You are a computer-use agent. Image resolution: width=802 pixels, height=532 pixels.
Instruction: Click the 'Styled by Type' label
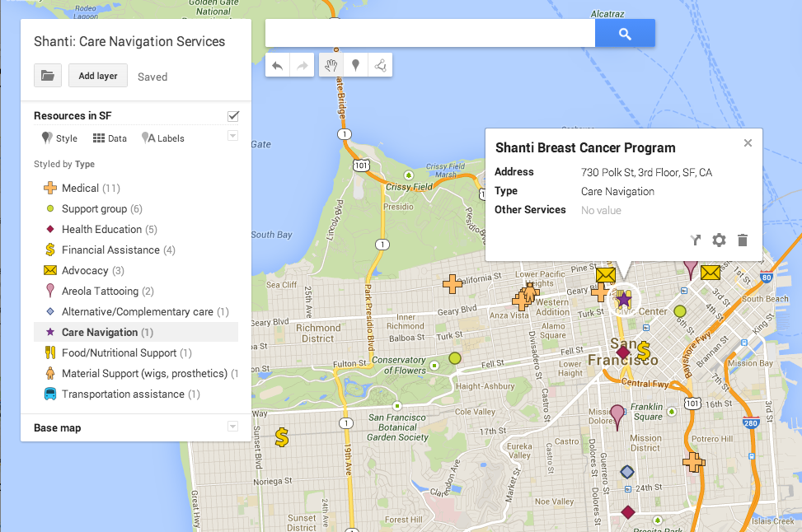(x=64, y=164)
